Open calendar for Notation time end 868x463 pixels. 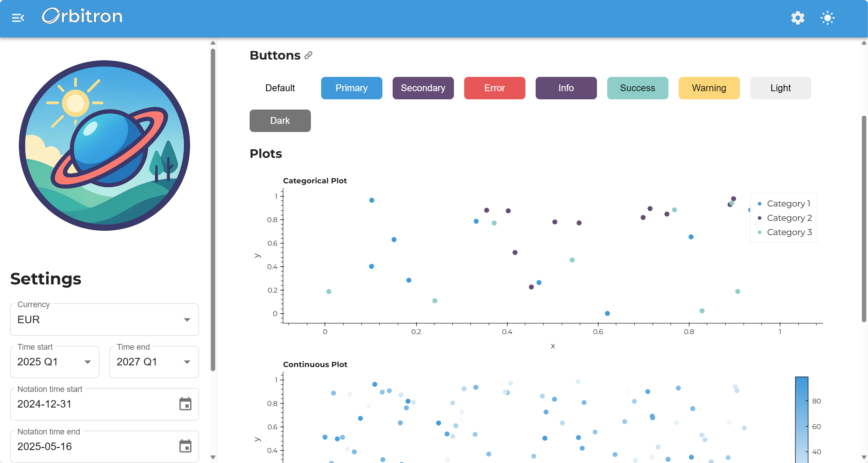(x=185, y=446)
